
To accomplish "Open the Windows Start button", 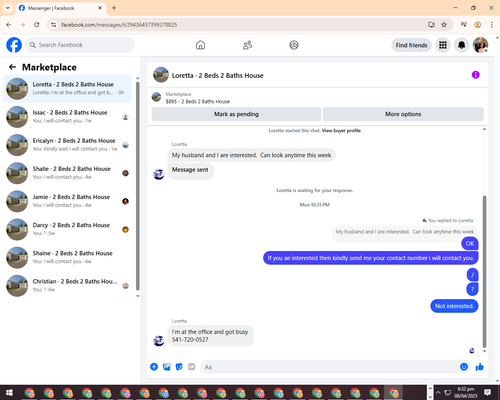I will pyautogui.click(x=9, y=392).
